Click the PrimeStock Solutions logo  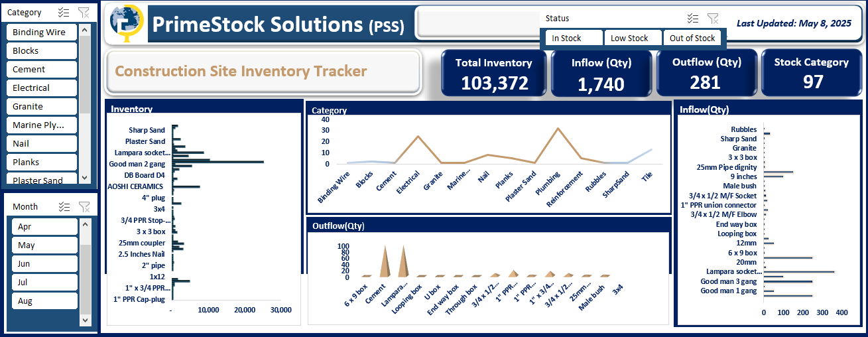click(127, 23)
